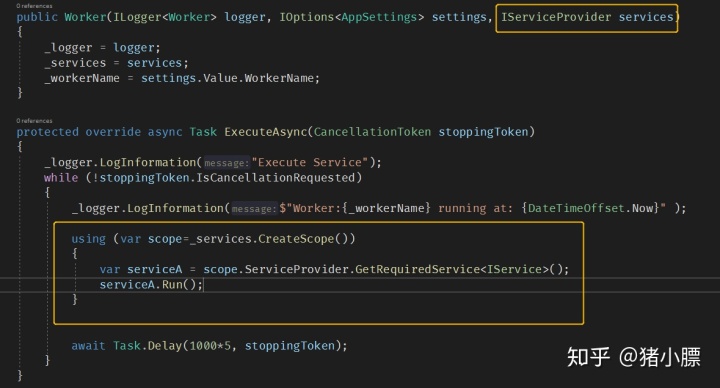Click 'settings.Value.WorkerName' expression
The height and width of the screenshot is (388, 720).
click(x=227, y=78)
